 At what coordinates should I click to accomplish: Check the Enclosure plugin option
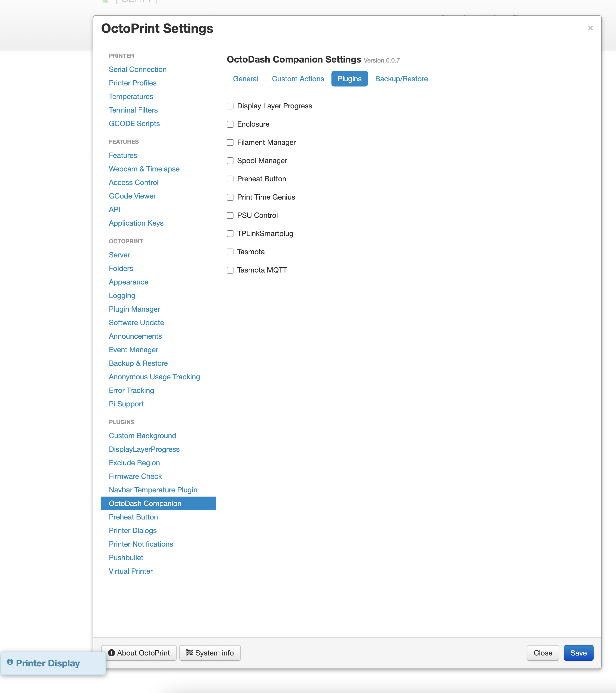click(x=230, y=124)
